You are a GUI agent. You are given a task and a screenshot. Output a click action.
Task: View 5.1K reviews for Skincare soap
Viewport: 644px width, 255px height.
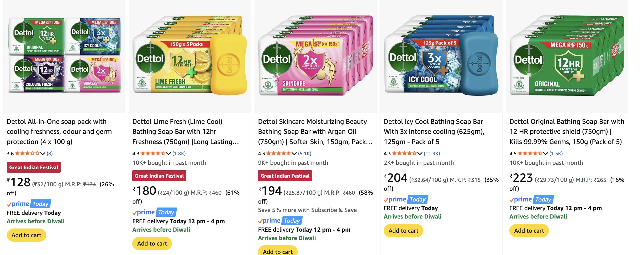[305, 153]
